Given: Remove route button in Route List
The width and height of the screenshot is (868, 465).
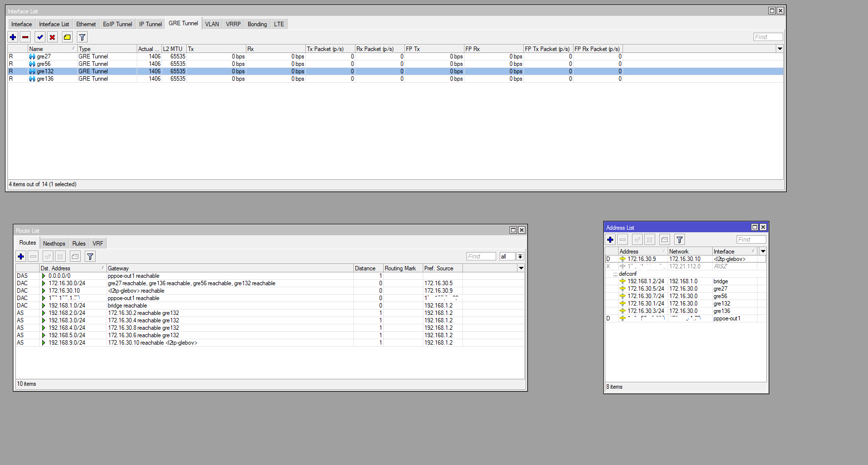Looking at the screenshot, I should coord(33,257).
